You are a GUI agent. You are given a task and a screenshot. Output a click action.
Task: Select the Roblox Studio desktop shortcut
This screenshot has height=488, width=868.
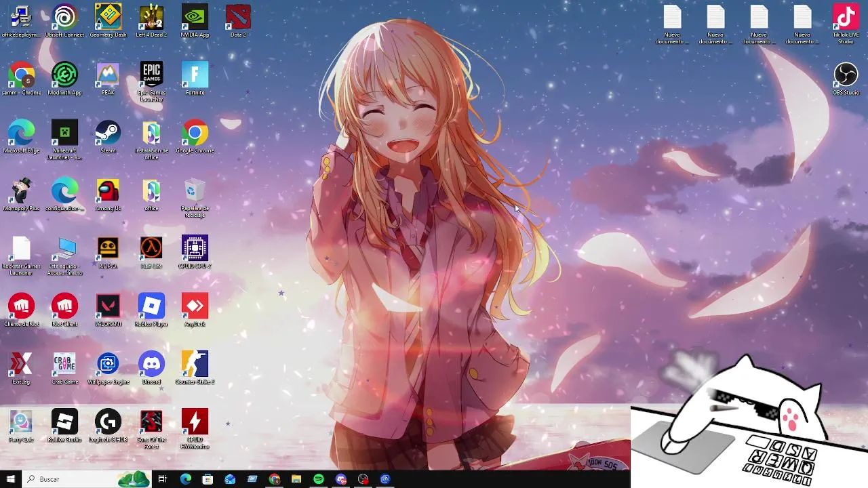pyautogui.click(x=64, y=426)
